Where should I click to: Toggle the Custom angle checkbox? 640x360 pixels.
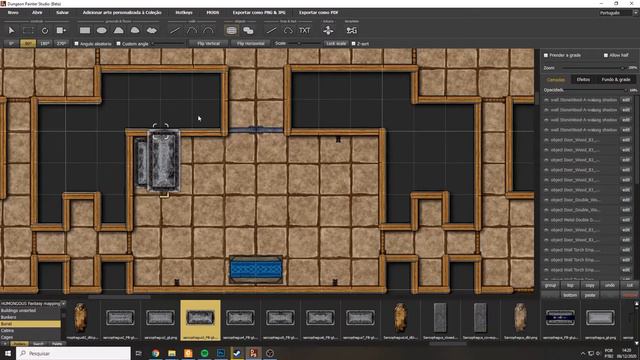point(118,43)
